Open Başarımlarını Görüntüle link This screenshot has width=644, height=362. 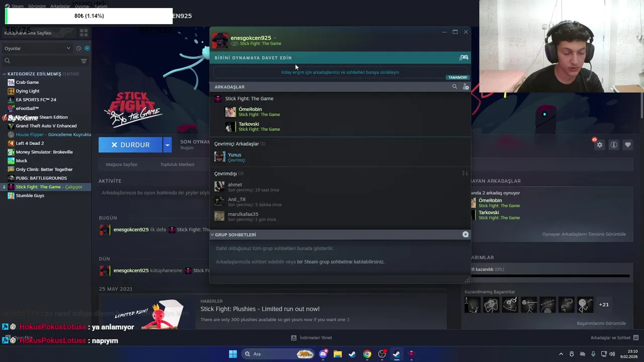[601, 323]
